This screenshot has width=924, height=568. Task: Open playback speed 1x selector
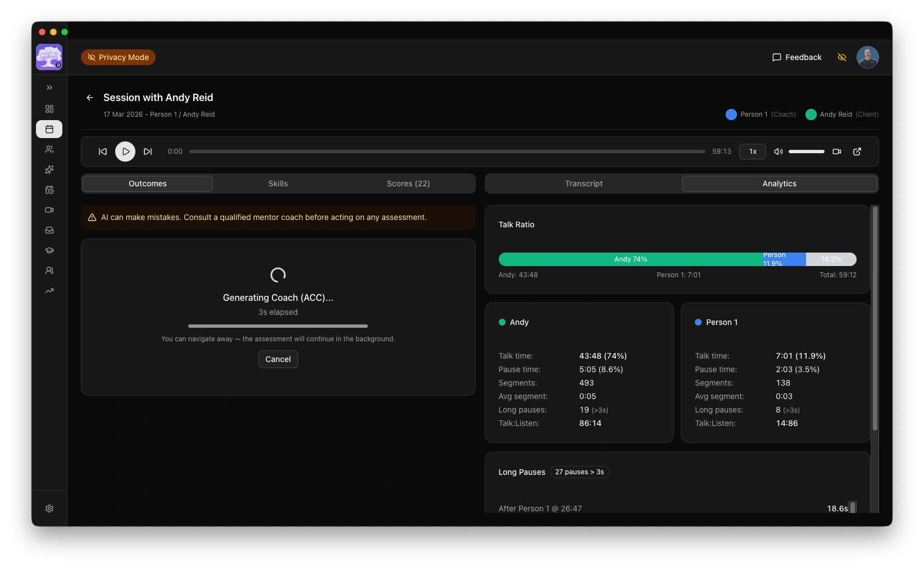pos(752,152)
